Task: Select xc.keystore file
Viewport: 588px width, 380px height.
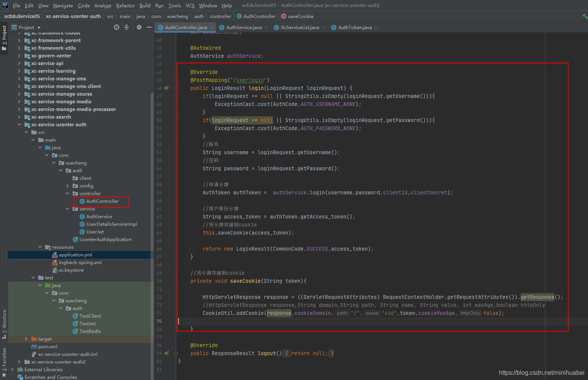Action: click(71, 270)
